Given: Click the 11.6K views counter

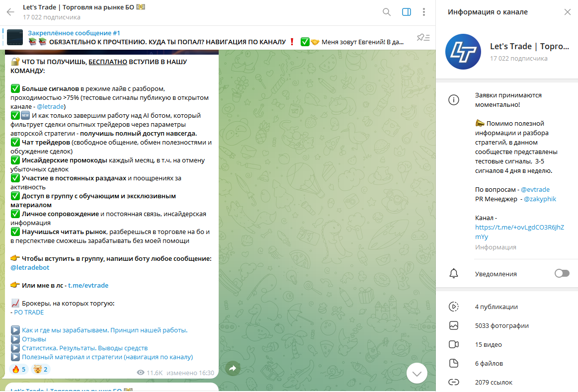Looking at the screenshot, I should coord(150,373).
